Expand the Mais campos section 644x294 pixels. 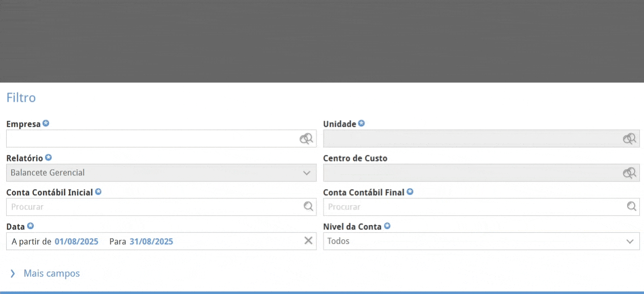[x=51, y=274]
